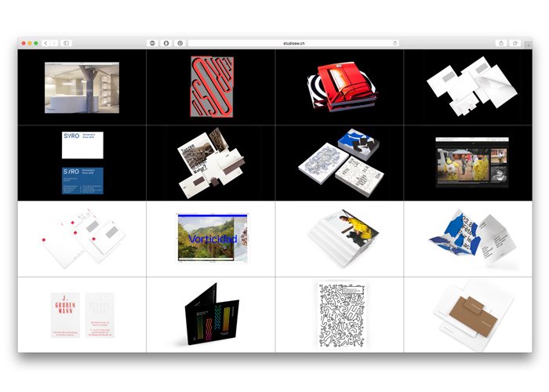Open the dark website screenshot with photos
The height and width of the screenshot is (392, 549).
click(x=472, y=162)
